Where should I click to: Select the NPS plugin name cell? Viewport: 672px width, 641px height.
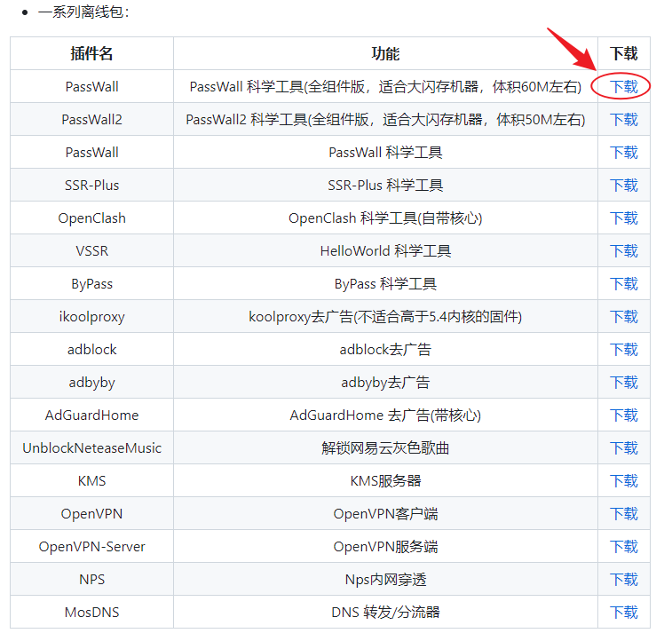91,580
